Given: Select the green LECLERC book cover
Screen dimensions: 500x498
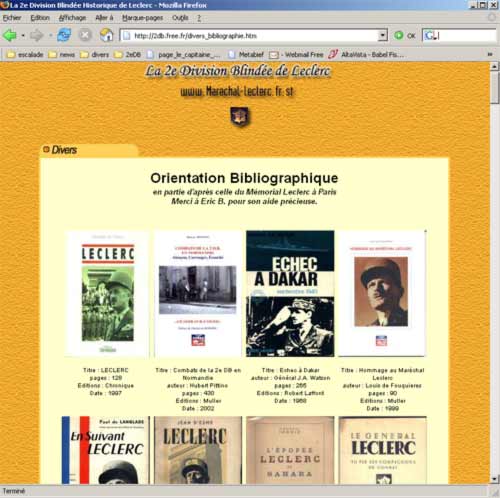Looking at the screenshot, I should point(108,294).
